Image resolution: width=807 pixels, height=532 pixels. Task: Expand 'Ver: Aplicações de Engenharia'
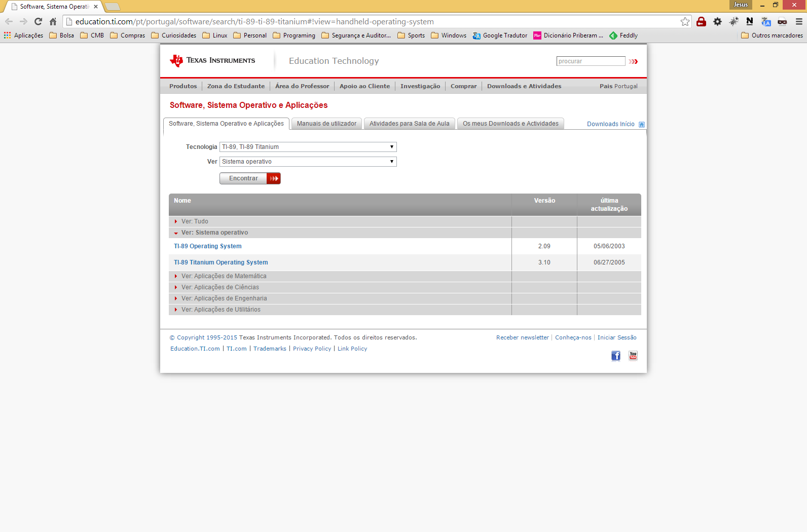tap(340, 298)
